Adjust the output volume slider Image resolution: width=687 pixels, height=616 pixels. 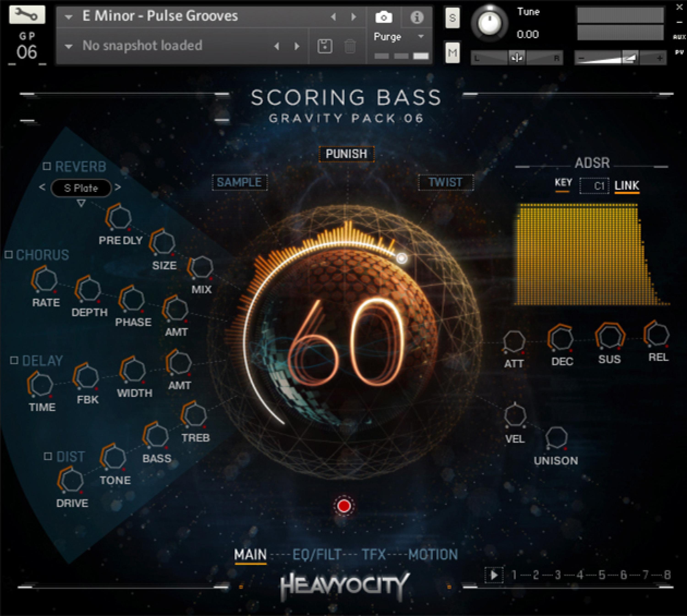click(620, 58)
